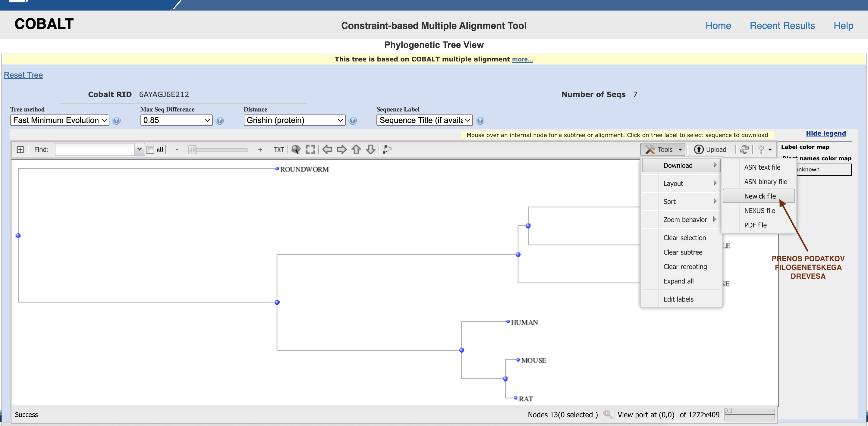Click the RAT tree label

(526, 399)
